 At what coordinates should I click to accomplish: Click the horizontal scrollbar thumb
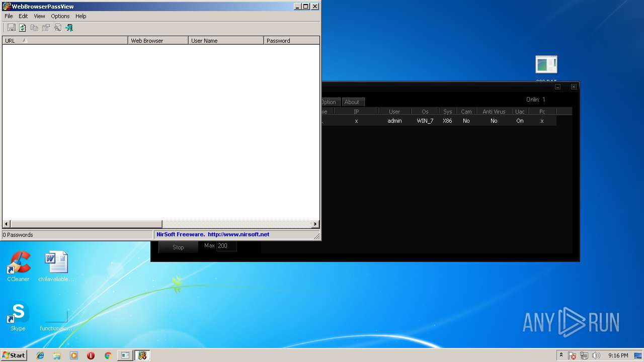[86, 224]
